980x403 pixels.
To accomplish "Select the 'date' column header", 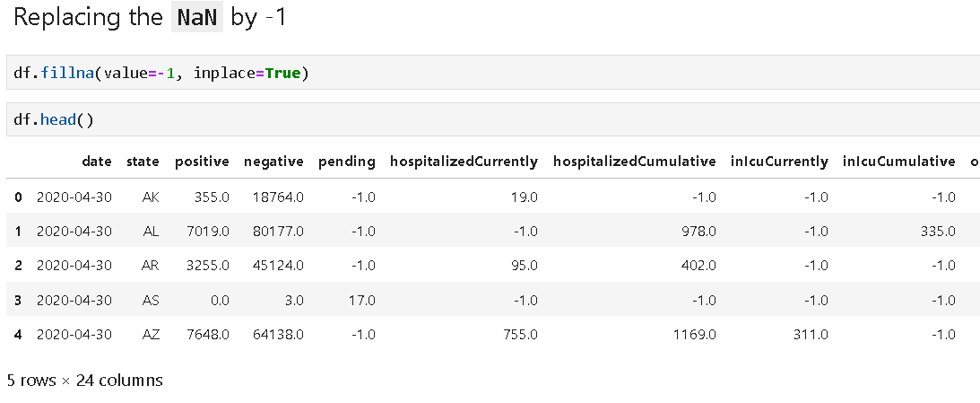I will (97, 162).
